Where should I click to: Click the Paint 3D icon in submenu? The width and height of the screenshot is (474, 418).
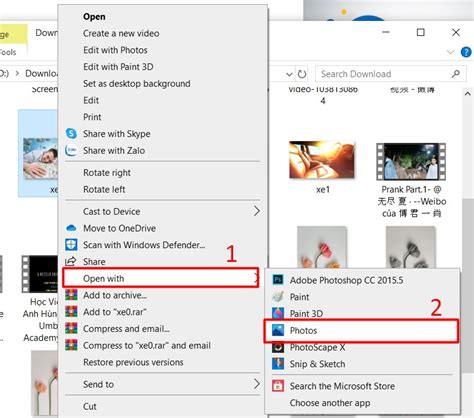point(278,313)
